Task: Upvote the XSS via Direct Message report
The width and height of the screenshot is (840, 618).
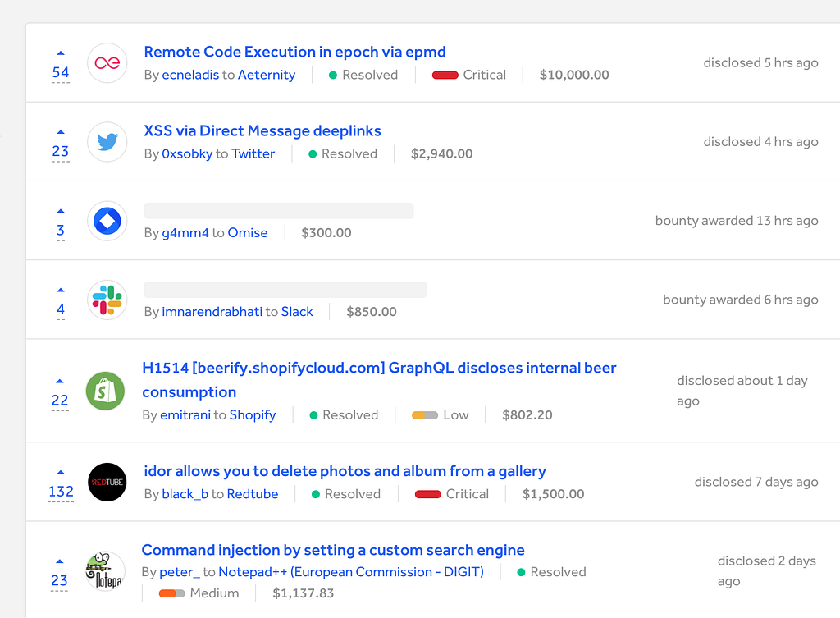Action: coord(61,131)
